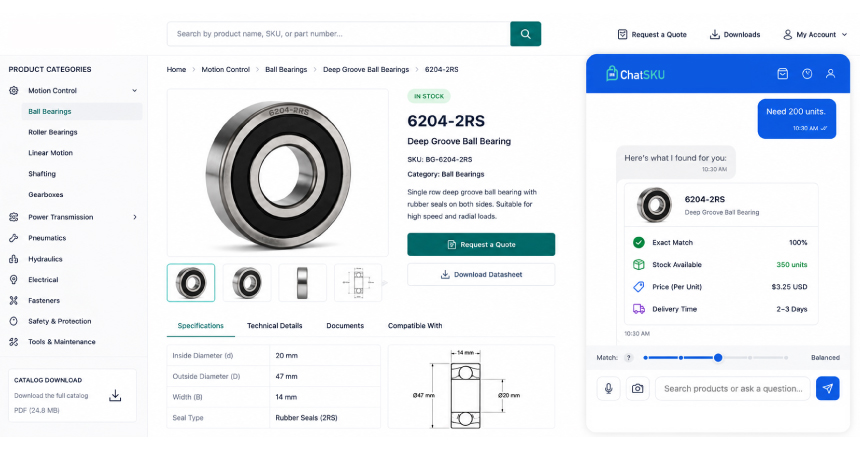Click the Power Transmission category icon

(14, 217)
